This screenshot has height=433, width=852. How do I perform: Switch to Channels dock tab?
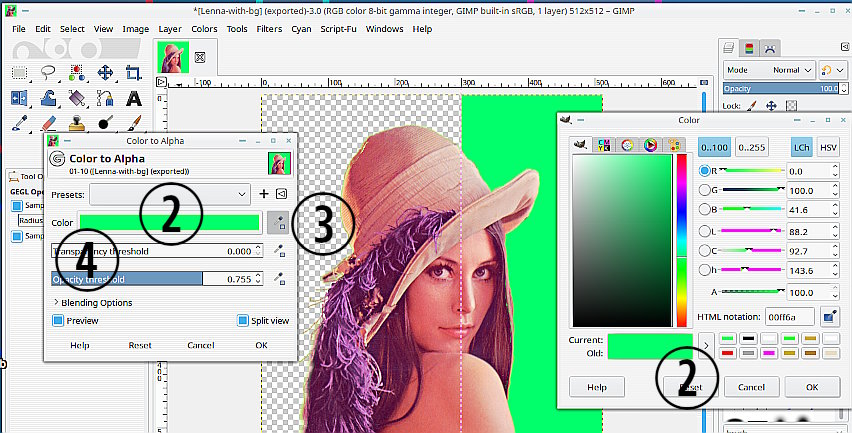tap(749, 48)
